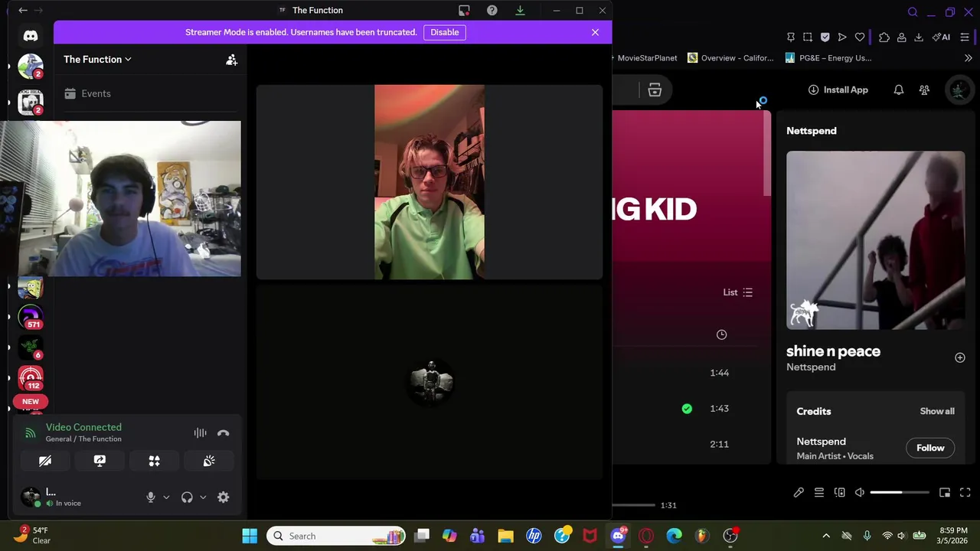The height and width of the screenshot is (551, 980).
Task: Show all credits
Action: click(937, 411)
